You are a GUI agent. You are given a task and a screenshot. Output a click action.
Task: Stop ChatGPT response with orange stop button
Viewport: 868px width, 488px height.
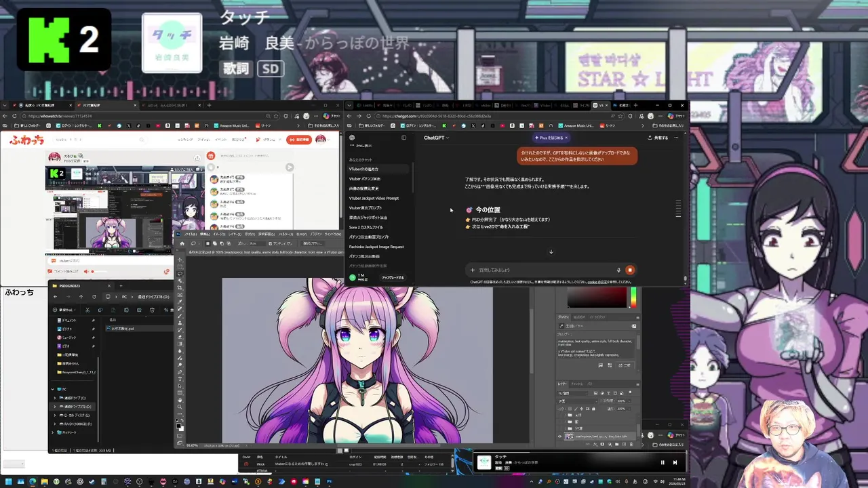pos(630,270)
